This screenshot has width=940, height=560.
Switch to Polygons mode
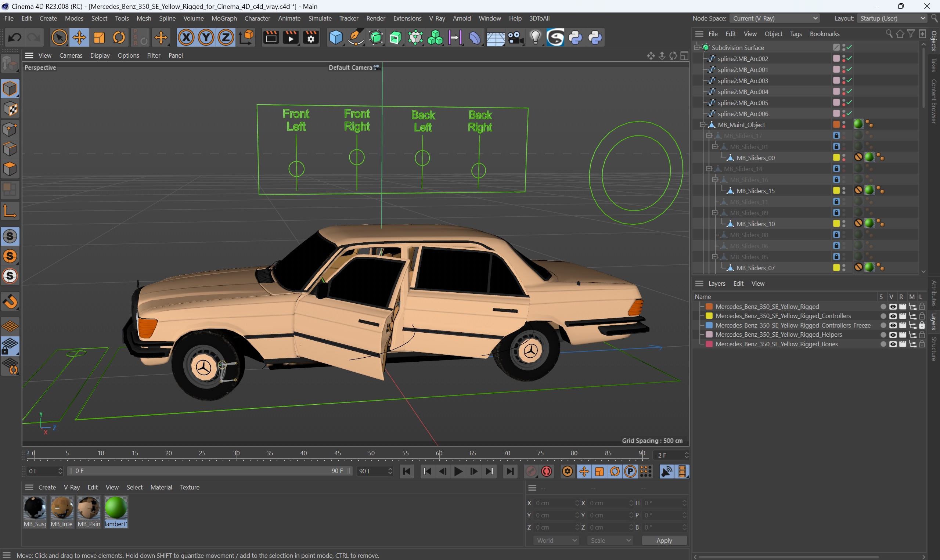click(10, 169)
